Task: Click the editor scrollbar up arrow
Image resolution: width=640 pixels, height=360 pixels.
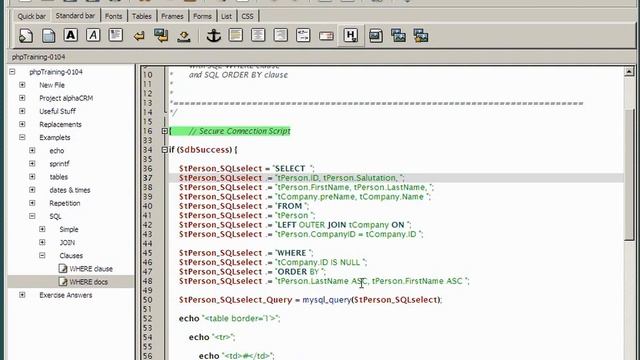Action: coord(629,71)
